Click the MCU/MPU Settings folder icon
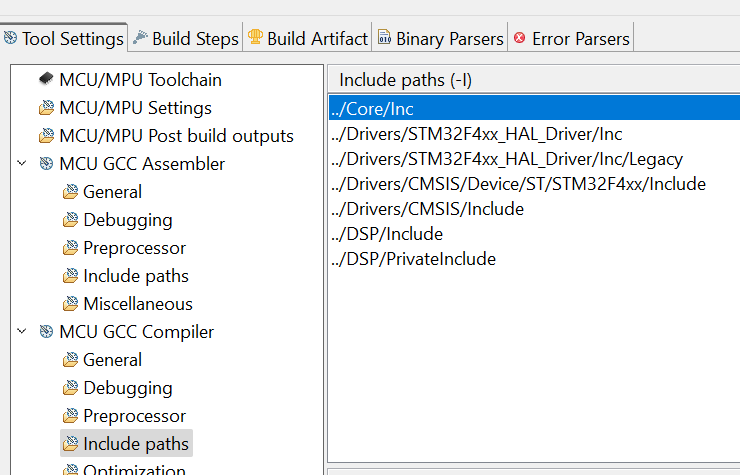The width and height of the screenshot is (740, 475). (46, 108)
